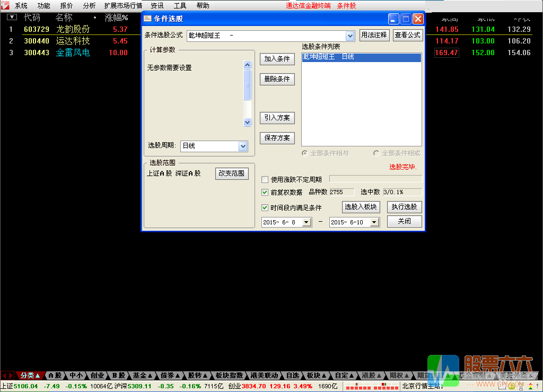Expand the 自定 tab at the bottom
Screen dimensions: 543x392
345,376
